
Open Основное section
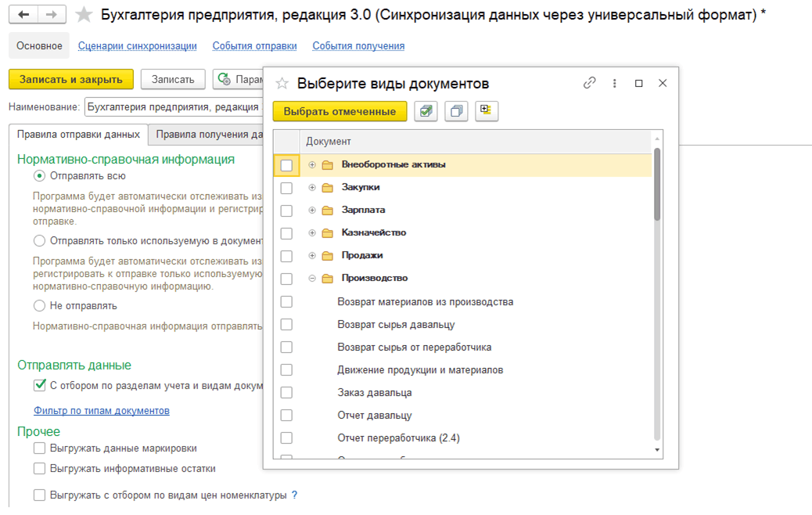pos(39,45)
